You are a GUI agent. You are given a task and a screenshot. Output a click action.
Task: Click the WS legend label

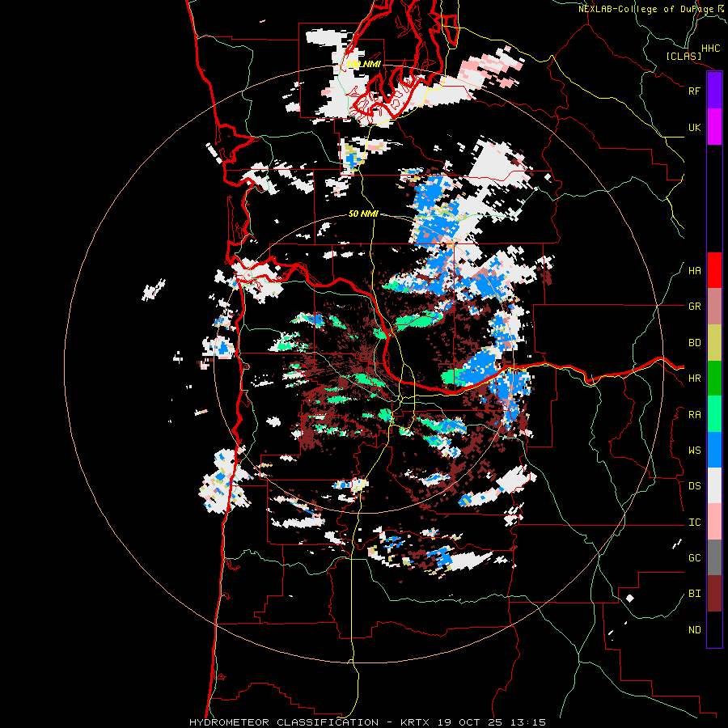(694, 451)
